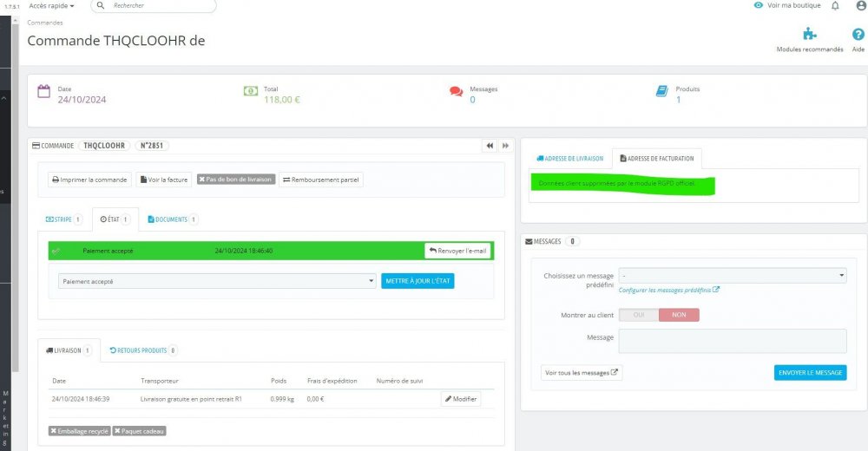Click the Commandes breadcrumb
Viewport: 868px width, 451px height.
(45, 23)
